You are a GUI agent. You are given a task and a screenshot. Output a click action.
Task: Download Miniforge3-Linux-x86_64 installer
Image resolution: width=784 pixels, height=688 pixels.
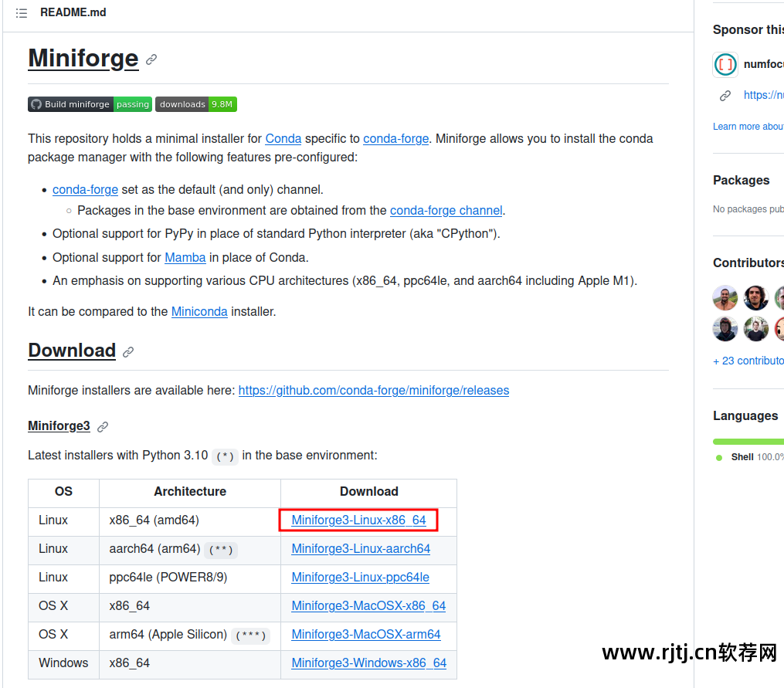click(x=358, y=520)
